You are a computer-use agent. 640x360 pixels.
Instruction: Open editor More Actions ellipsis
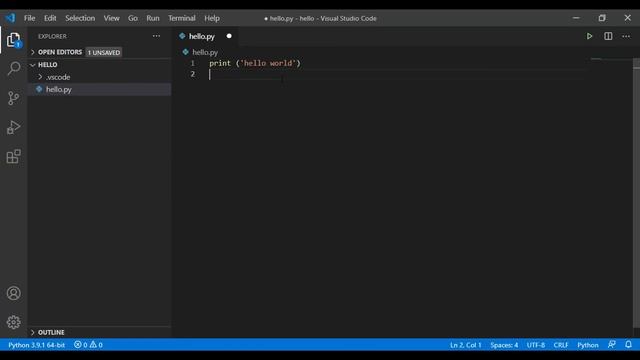pyautogui.click(x=626, y=36)
